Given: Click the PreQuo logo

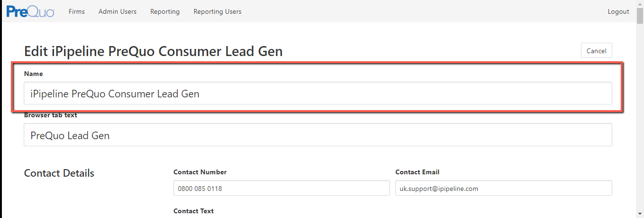Looking at the screenshot, I should [30, 11].
